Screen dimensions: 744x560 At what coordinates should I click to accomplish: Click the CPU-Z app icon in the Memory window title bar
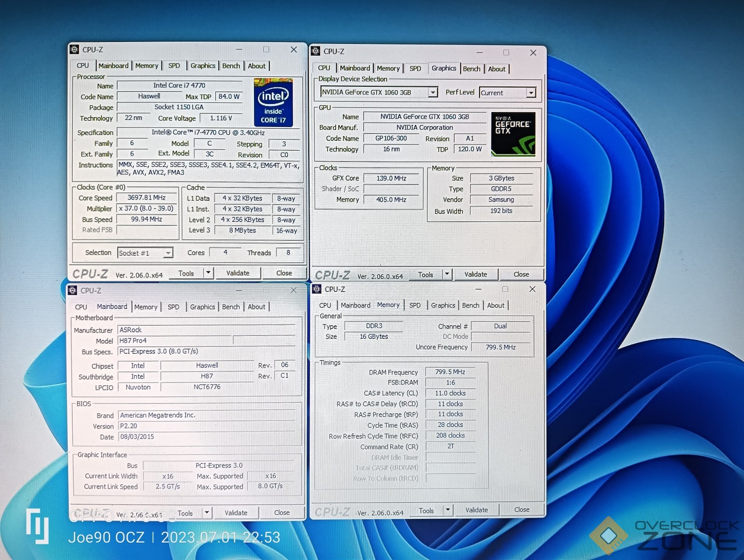[317, 289]
